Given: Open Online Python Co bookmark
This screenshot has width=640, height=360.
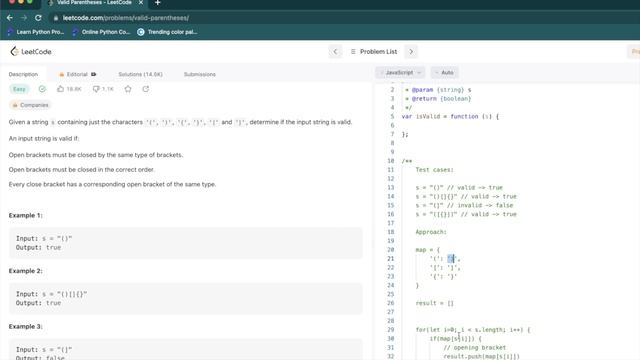Looking at the screenshot, I should [101, 32].
